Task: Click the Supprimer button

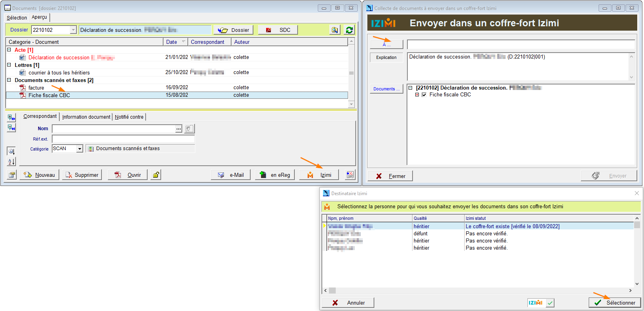Action: coord(82,175)
